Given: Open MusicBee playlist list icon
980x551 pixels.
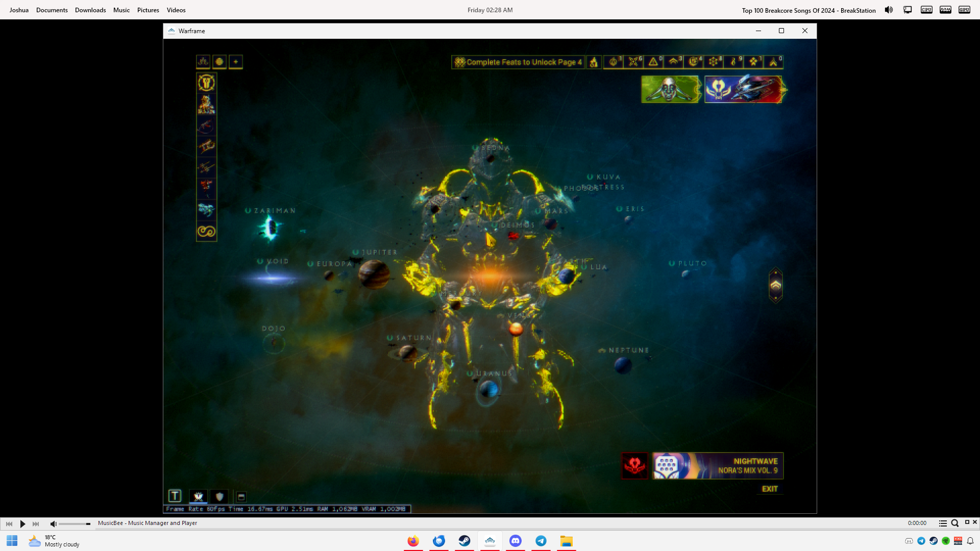Looking at the screenshot, I should pyautogui.click(x=943, y=523).
